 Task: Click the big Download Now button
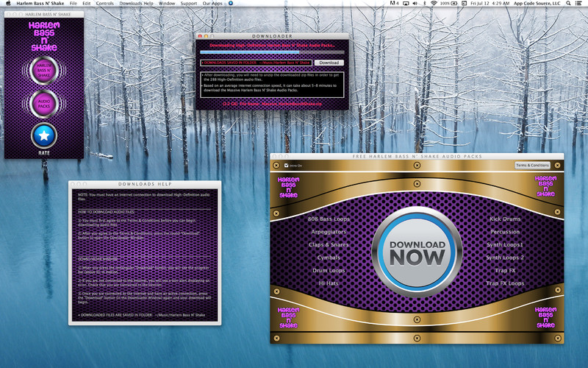tap(417, 252)
